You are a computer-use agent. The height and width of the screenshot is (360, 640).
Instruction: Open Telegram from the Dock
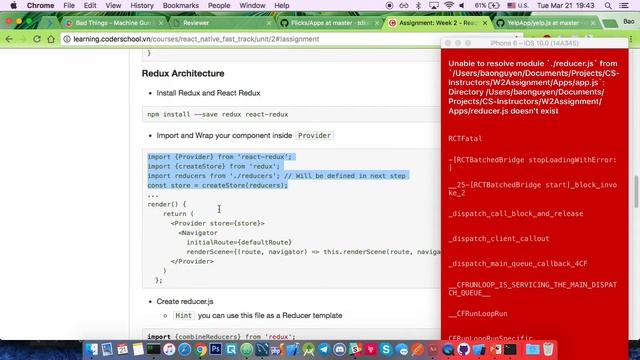[324, 349]
